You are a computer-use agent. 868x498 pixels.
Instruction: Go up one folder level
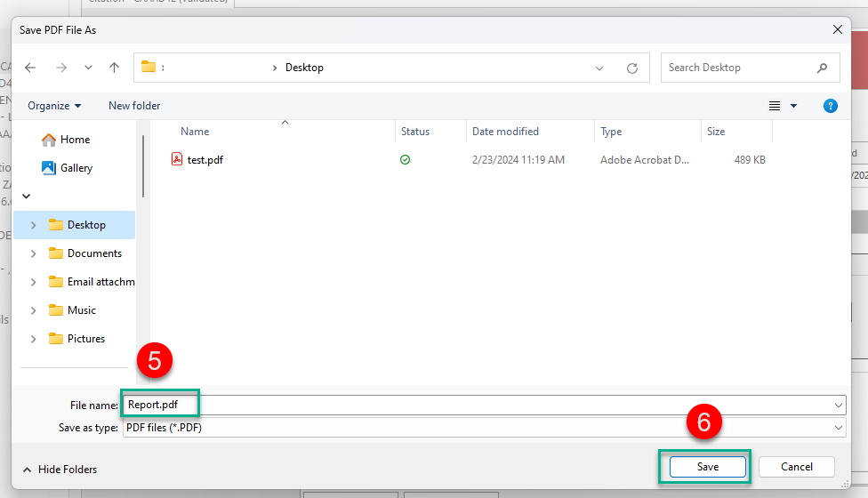pyautogui.click(x=114, y=68)
